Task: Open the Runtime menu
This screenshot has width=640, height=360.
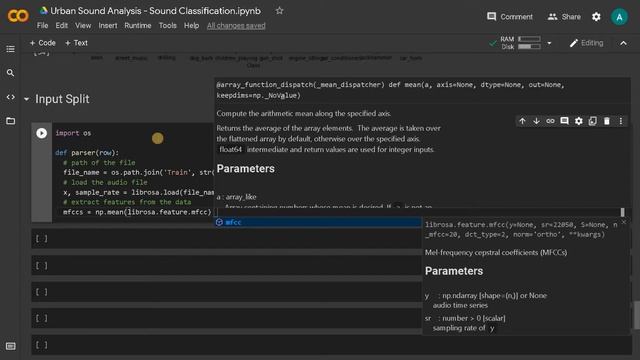Action: pos(138,26)
